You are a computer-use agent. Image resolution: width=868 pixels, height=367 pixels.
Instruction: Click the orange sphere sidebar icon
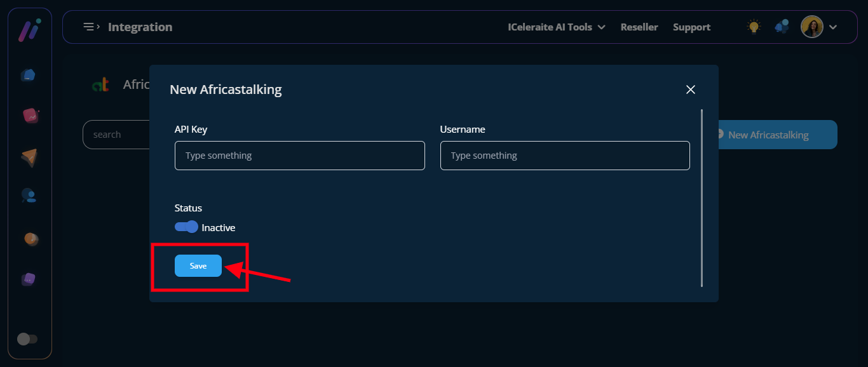(x=31, y=239)
